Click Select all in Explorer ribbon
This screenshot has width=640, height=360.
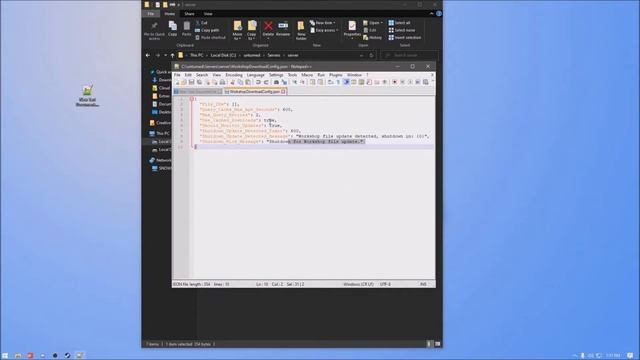pyautogui.click(x=399, y=23)
